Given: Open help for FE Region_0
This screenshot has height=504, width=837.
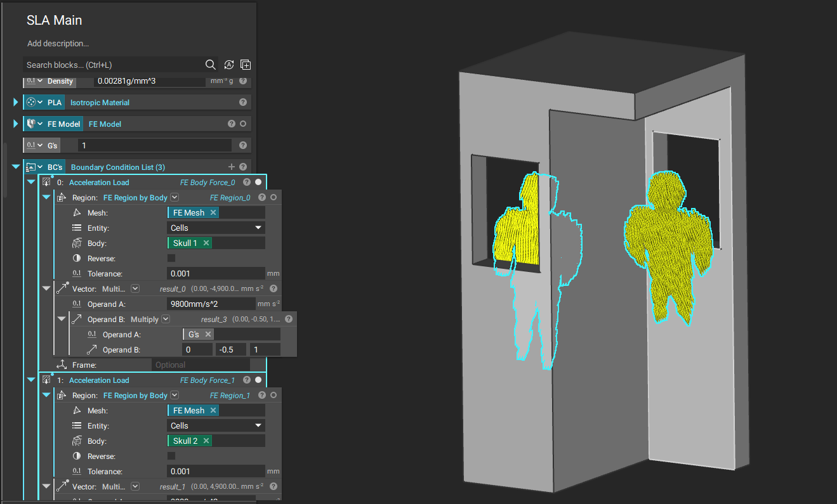Looking at the screenshot, I should coord(262,197).
